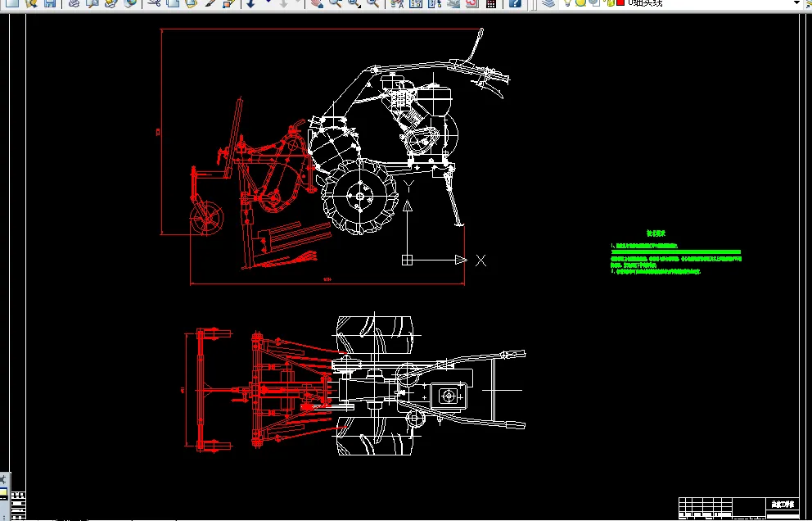Open the Sheet Set Manager icon
This screenshot has height=521, width=812.
(453, 3)
